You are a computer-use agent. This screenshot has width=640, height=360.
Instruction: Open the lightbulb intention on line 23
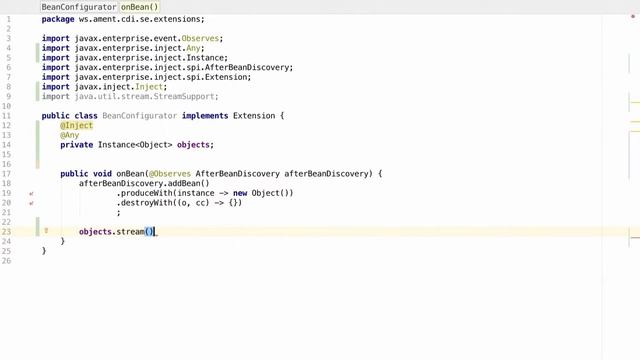[x=46, y=231]
